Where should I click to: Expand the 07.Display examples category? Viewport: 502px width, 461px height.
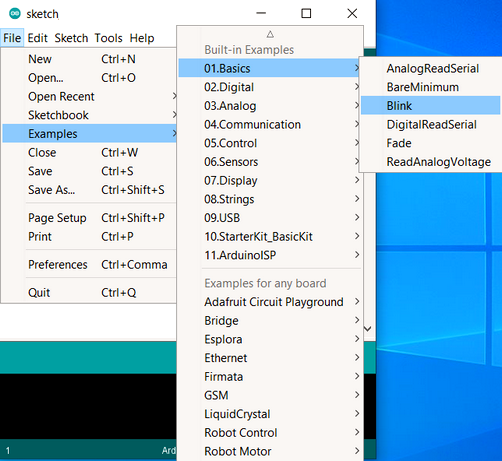point(270,180)
